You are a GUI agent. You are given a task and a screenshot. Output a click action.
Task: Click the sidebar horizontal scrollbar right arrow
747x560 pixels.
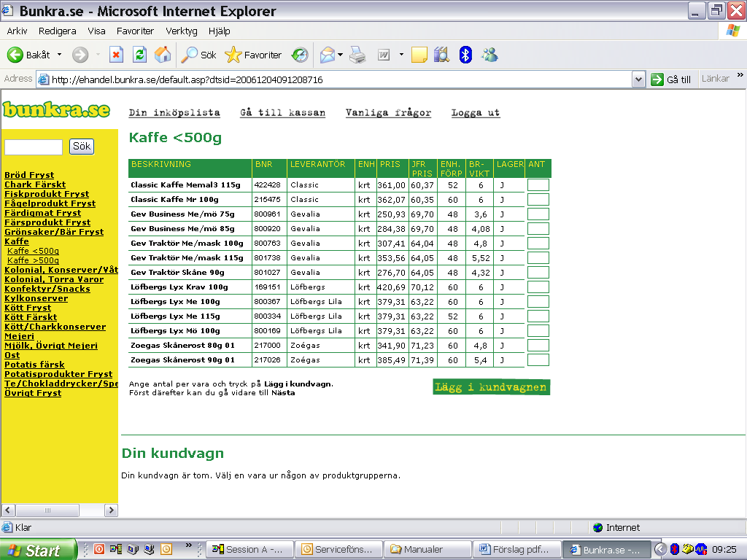click(x=111, y=510)
